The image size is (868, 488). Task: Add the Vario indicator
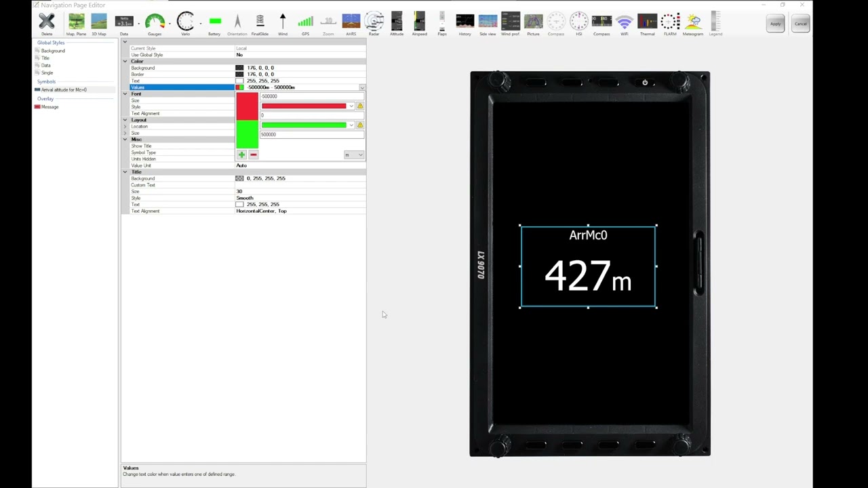185,23
